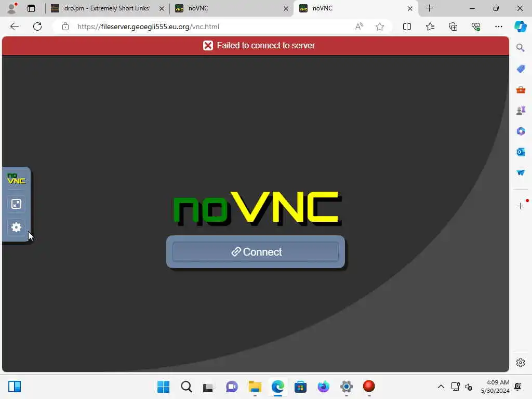Open File Explorer from taskbar
The height and width of the screenshot is (399, 532).
pyautogui.click(x=255, y=387)
